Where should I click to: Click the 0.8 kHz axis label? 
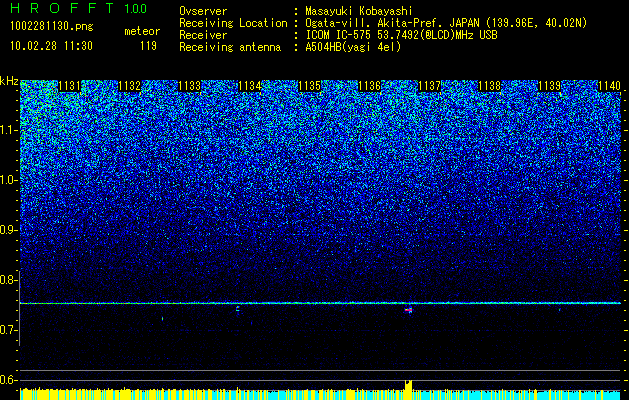tap(8, 280)
